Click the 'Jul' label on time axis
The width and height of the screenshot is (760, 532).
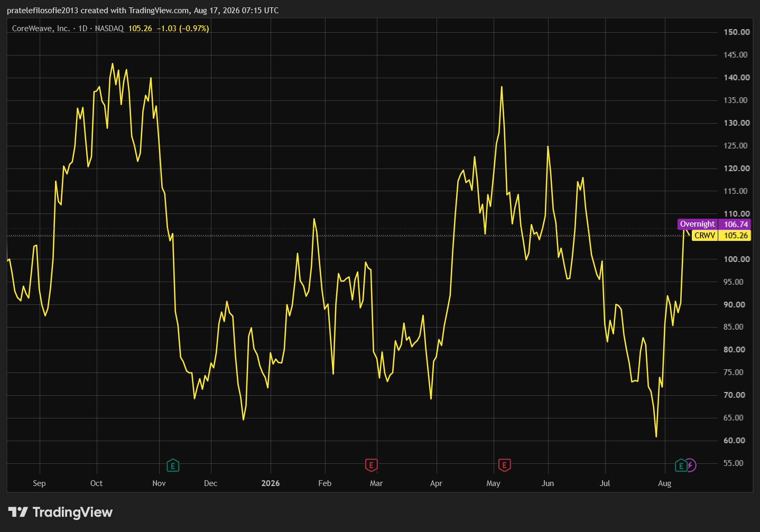605,483
